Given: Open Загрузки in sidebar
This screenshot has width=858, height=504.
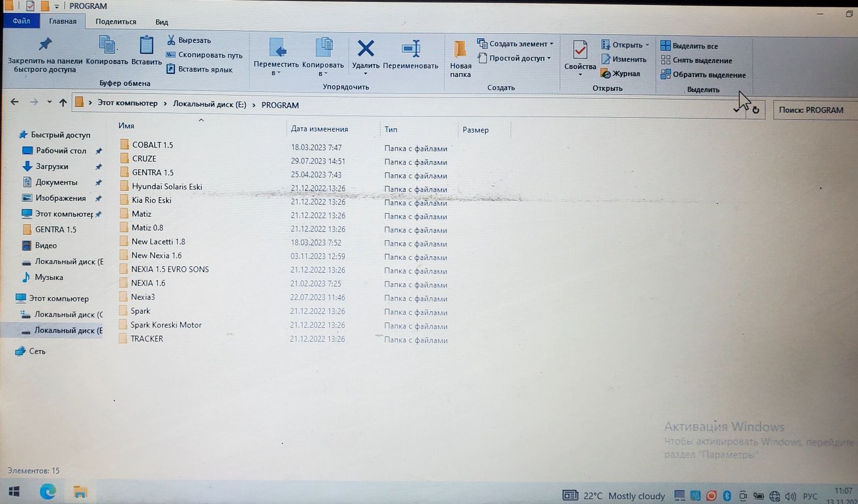Looking at the screenshot, I should pos(46,166).
